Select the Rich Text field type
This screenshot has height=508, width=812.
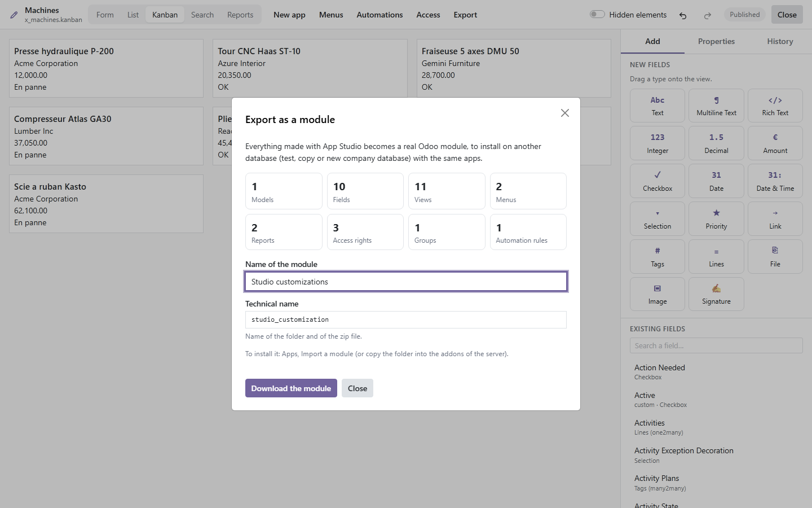(775, 106)
